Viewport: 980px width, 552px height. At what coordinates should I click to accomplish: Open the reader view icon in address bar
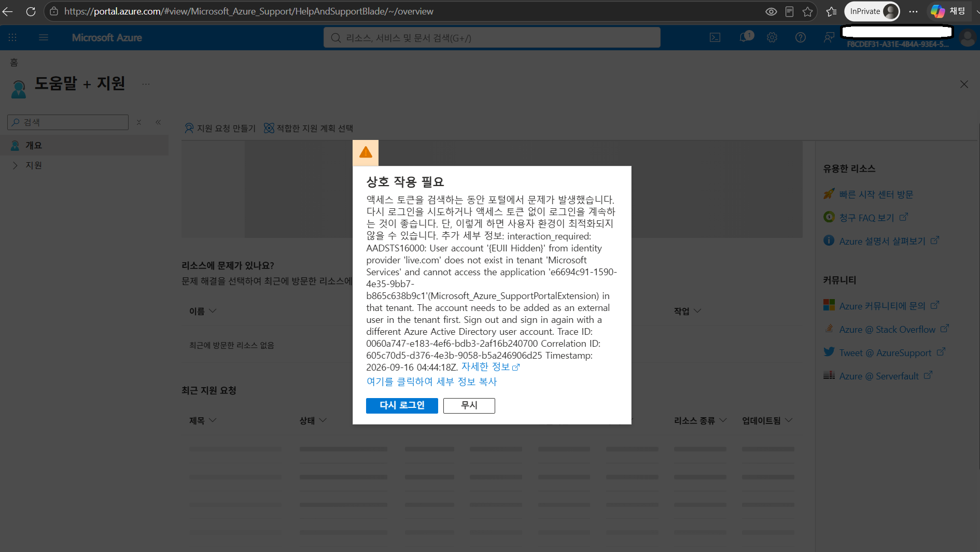point(789,11)
